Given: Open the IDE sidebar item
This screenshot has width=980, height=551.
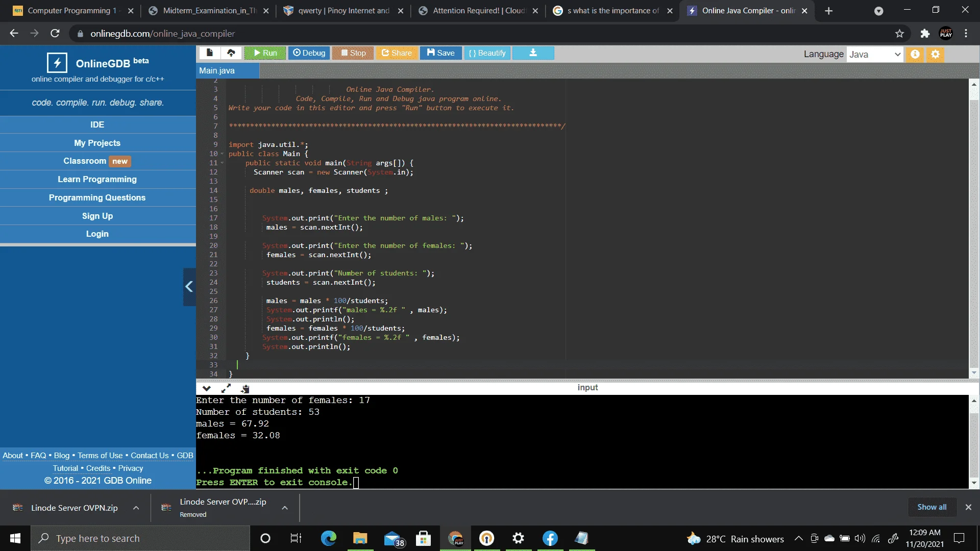Looking at the screenshot, I should [x=97, y=124].
